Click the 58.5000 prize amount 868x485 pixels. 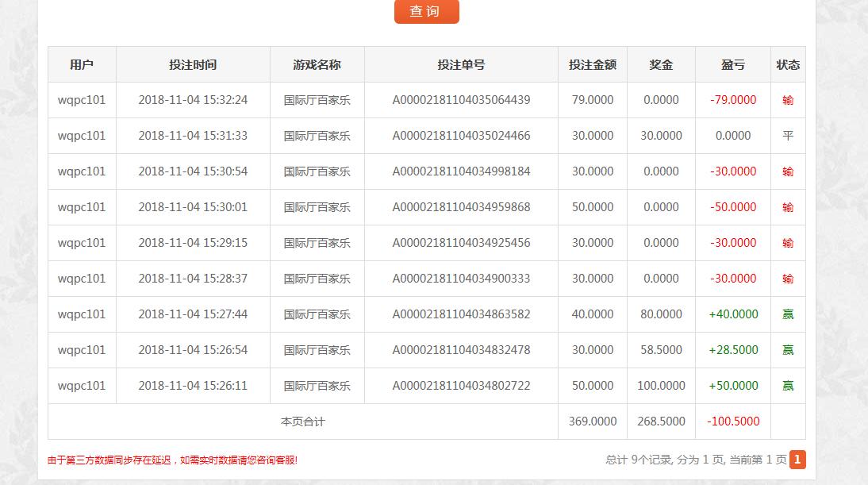coord(661,350)
